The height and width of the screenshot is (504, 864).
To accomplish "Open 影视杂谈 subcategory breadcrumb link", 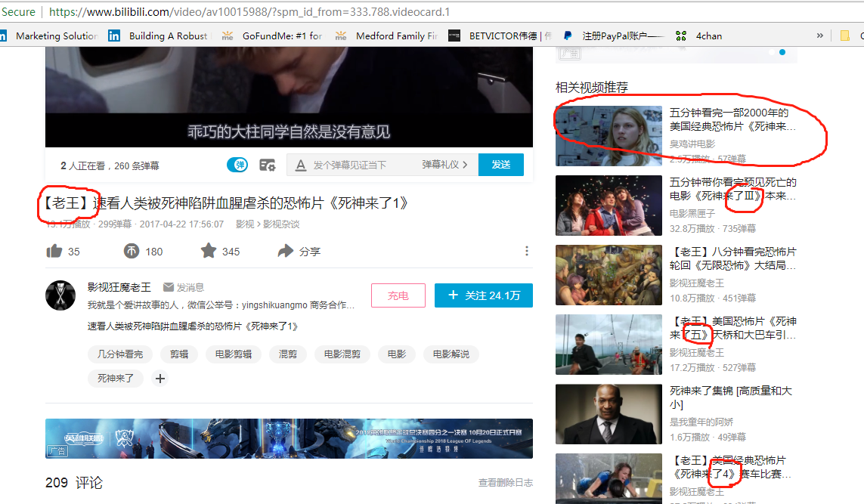I will pos(281,224).
